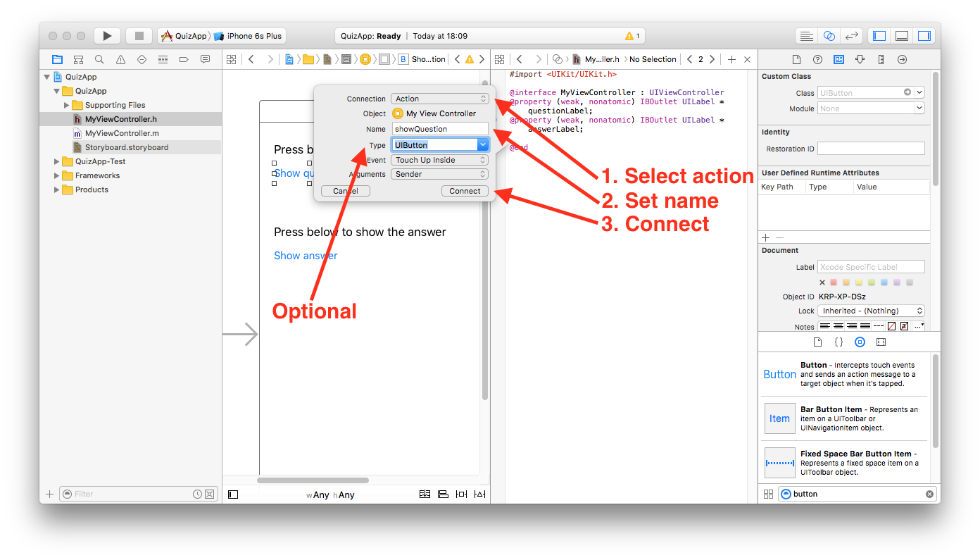This screenshot has width=980, height=560.
Task: Open the Issue navigator warning triangle
Action: pos(120,59)
